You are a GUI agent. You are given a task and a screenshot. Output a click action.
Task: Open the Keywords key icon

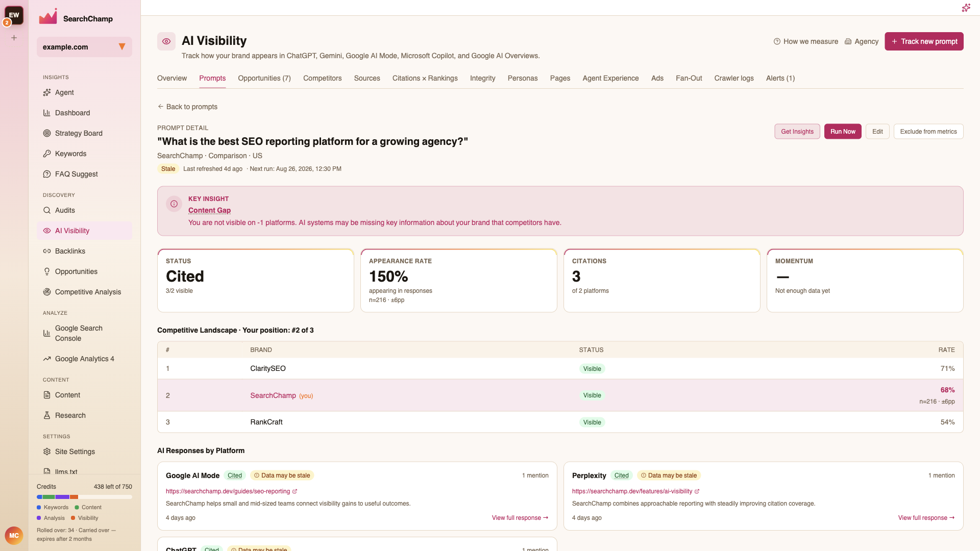(x=47, y=154)
